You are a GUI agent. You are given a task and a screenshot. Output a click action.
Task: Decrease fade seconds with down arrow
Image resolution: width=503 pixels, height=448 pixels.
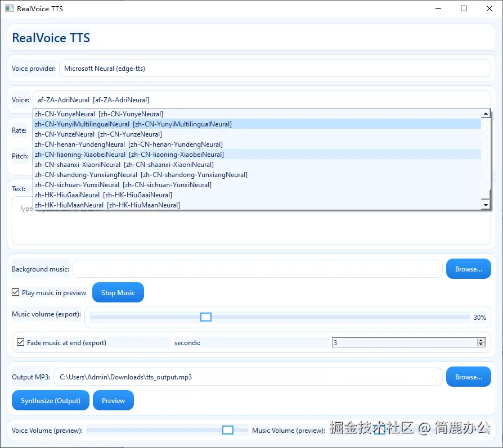481,345
